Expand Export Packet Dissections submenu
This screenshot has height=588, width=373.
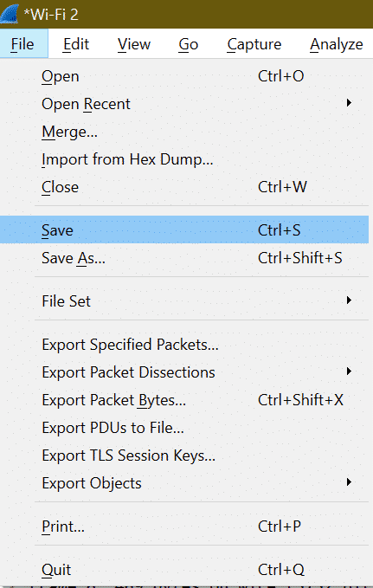tap(184, 372)
